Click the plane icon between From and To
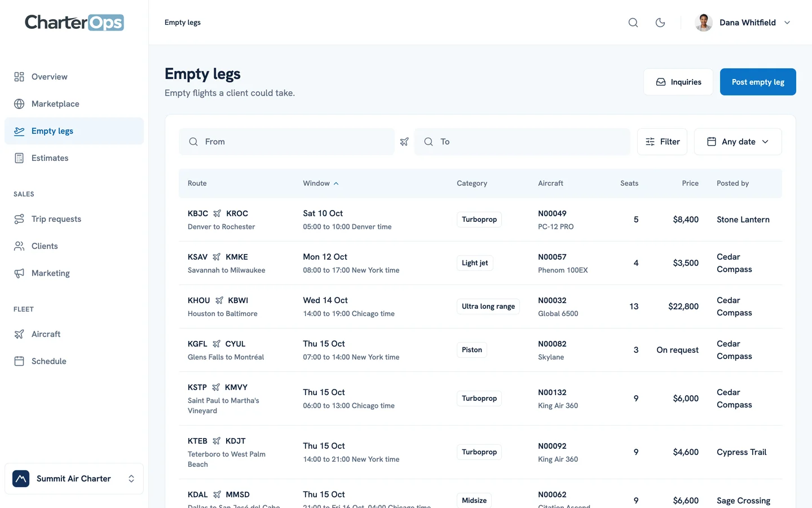The width and height of the screenshot is (812, 508). [404, 142]
